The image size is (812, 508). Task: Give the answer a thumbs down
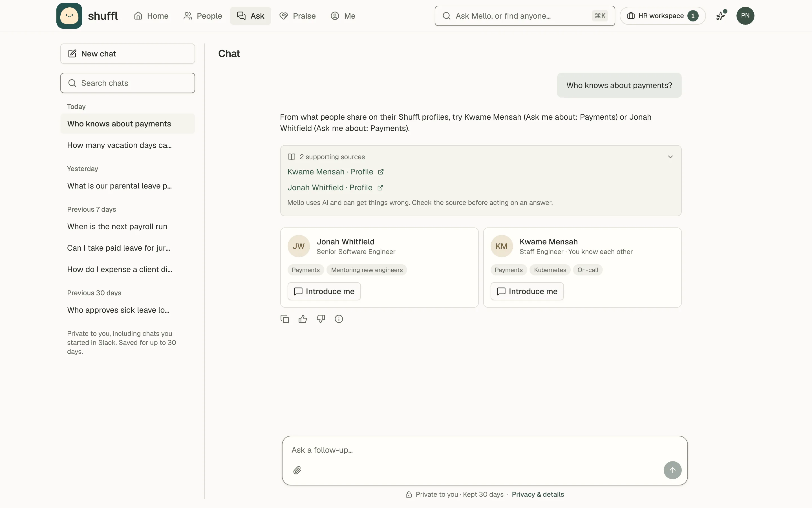pos(321,319)
